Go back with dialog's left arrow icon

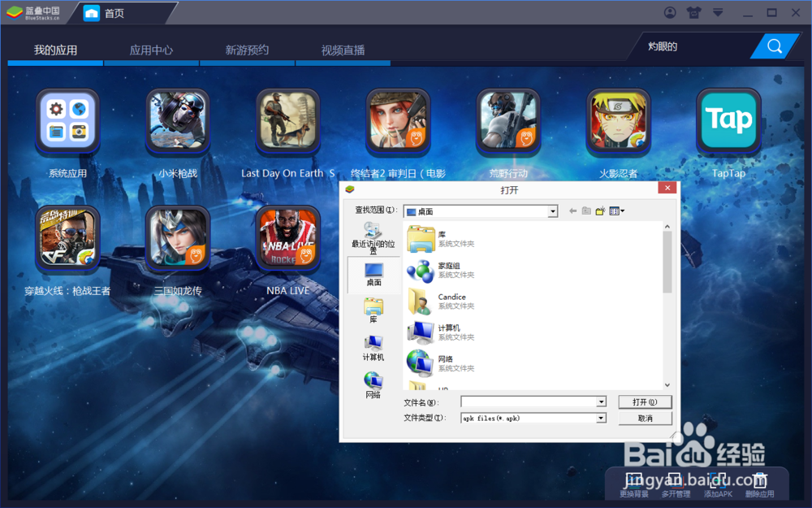tap(572, 211)
